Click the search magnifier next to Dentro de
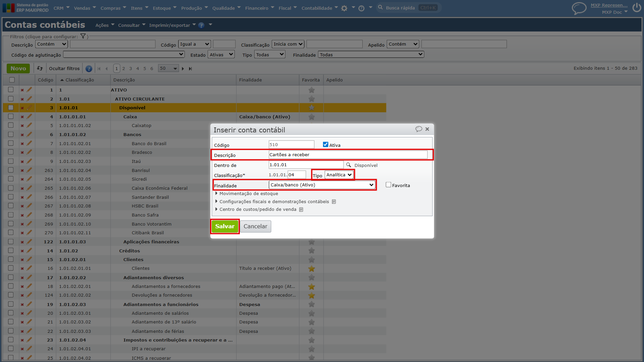The width and height of the screenshot is (644, 362). click(x=348, y=165)
